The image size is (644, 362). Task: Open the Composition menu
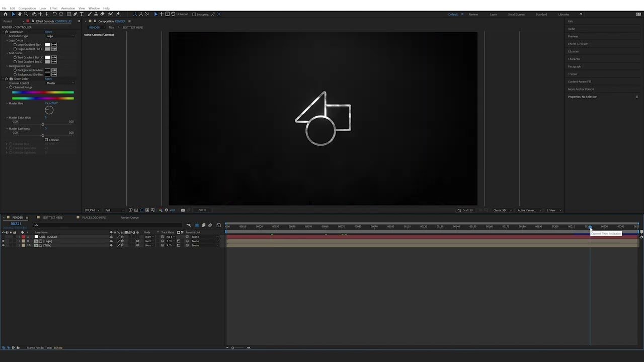pos(27,8)
